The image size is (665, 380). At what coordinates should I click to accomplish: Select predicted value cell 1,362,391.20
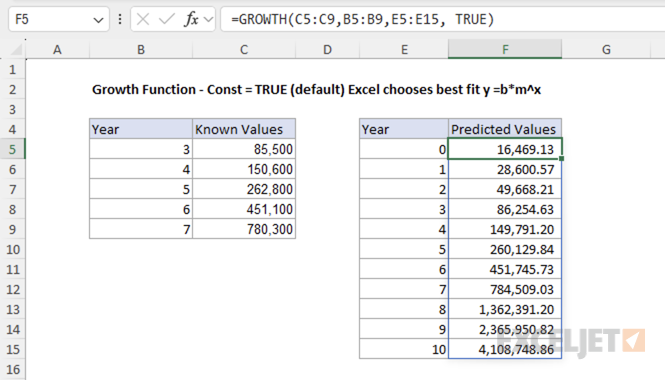pyautogui.click(x=505, y=309)
